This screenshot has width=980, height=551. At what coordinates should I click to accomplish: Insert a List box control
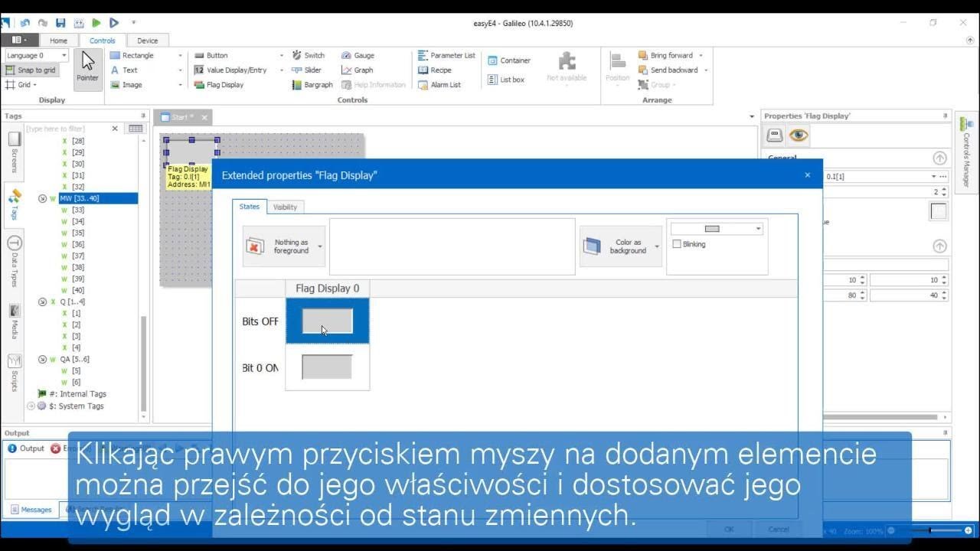pos(506,80)
